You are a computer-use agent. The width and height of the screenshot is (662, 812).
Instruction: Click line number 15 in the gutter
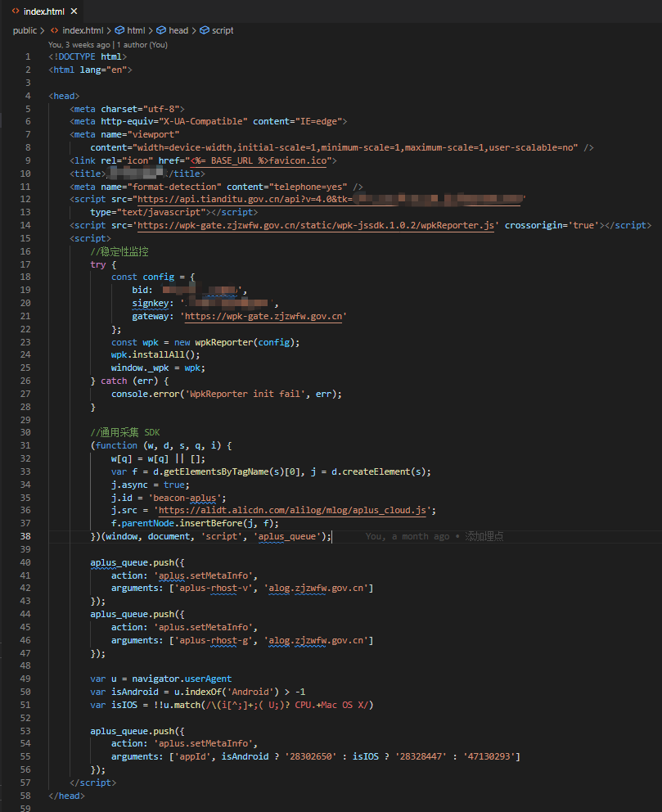pyautogui.click(x=25, y=239)
